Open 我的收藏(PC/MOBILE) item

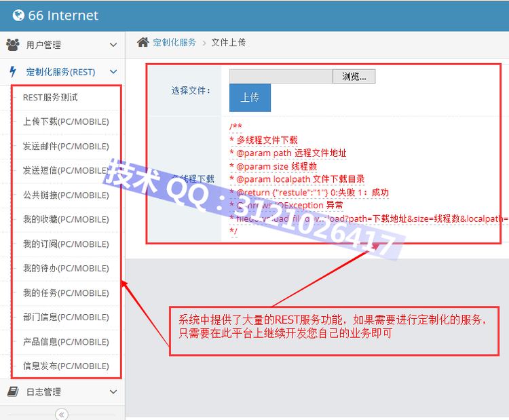coord(66,219)
